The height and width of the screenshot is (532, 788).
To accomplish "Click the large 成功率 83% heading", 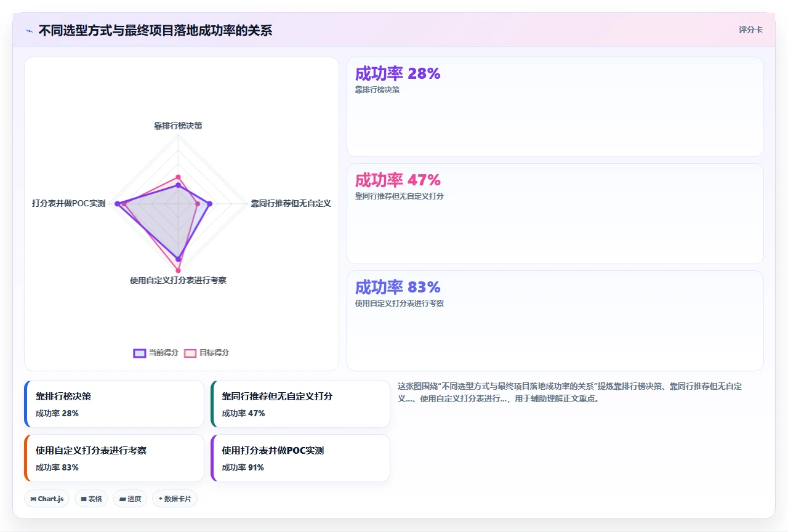I will tap(398, 288).
